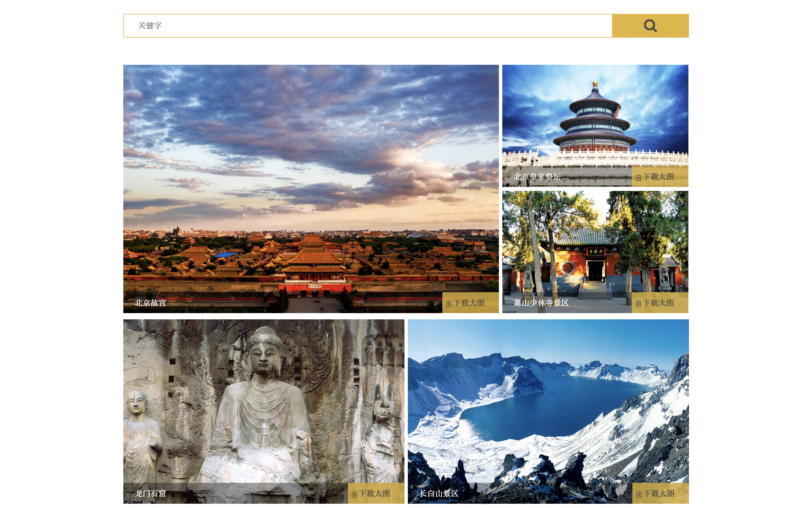The width and height of the screenshot is (812, 508).
Task: Click download icon on Temple of Heaven photo
Action: tap(638, 177)
